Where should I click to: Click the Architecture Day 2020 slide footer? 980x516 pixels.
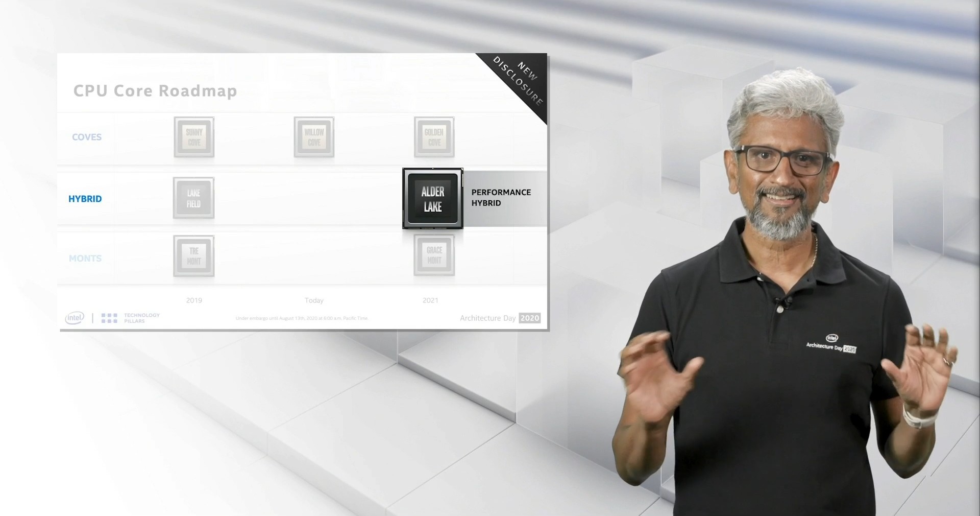click(x=500, y=318)
